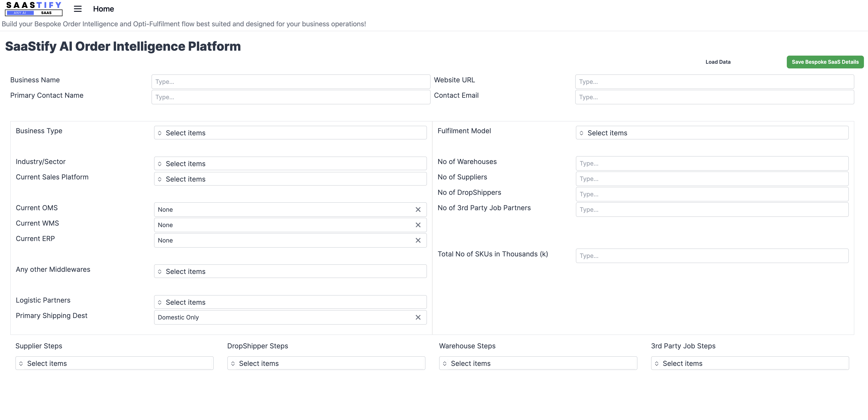Go to the Home menu item
This screenshot has height=420, width=868.
tap(103, 9)
